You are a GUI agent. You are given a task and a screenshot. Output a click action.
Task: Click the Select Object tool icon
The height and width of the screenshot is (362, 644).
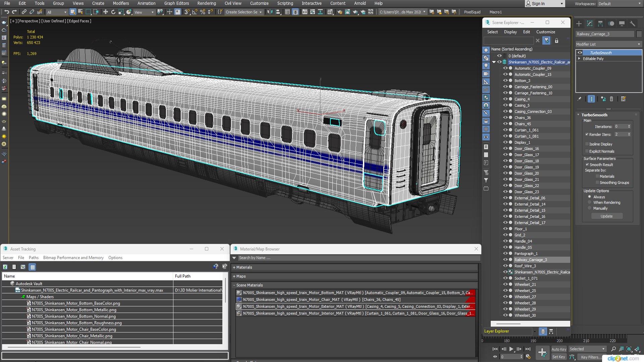(73, 12)
